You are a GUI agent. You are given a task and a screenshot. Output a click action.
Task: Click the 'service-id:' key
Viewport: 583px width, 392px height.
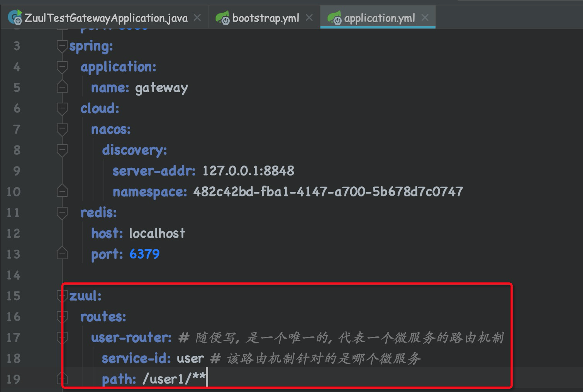click(x=136, y=358)
